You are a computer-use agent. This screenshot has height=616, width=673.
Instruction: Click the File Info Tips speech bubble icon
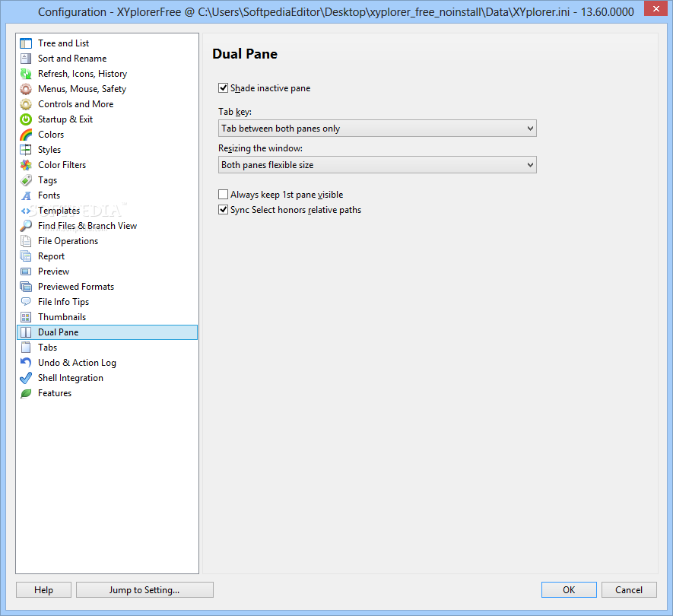pyautogui.click(x=26, y=302)
